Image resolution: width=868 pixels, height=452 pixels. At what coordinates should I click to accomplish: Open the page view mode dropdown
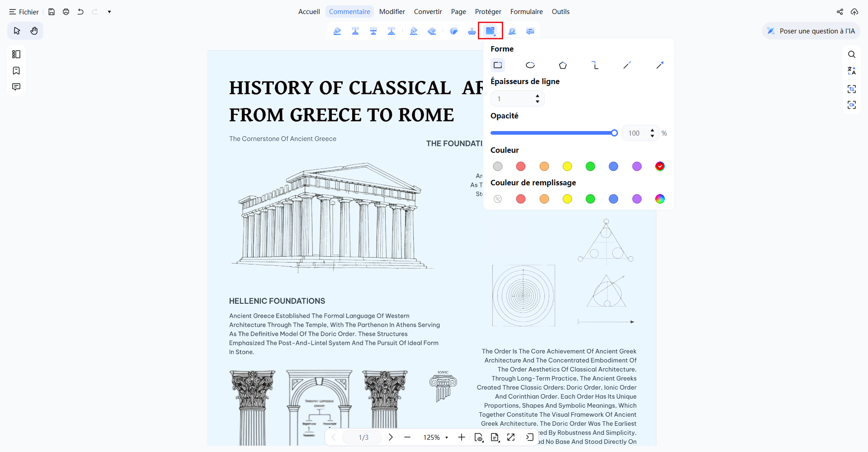pyautogui.click(x=479, y=437)
